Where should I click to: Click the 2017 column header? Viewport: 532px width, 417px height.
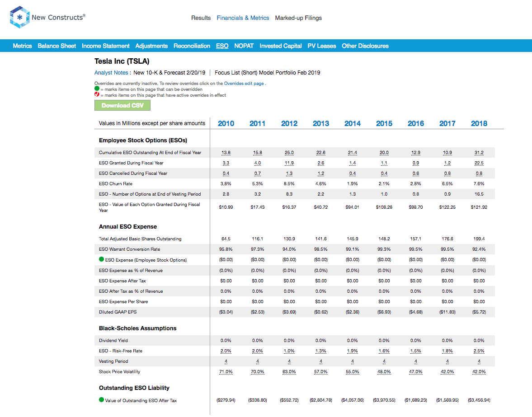pyautogui.click(x=447, y=123)
